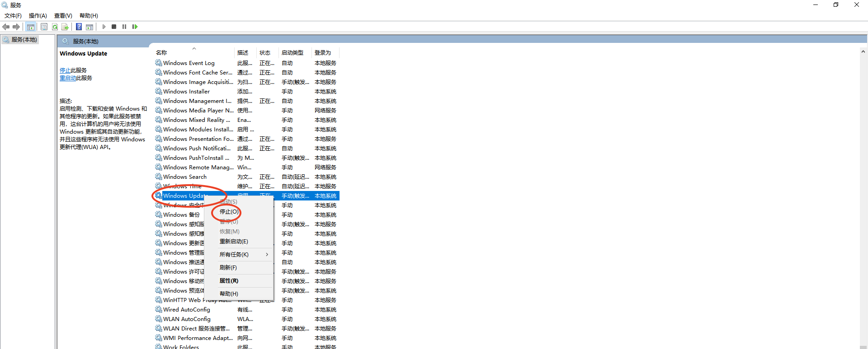868x349 pixels.
Task: Open the 查看(V) menu
Action: point(63,16)
